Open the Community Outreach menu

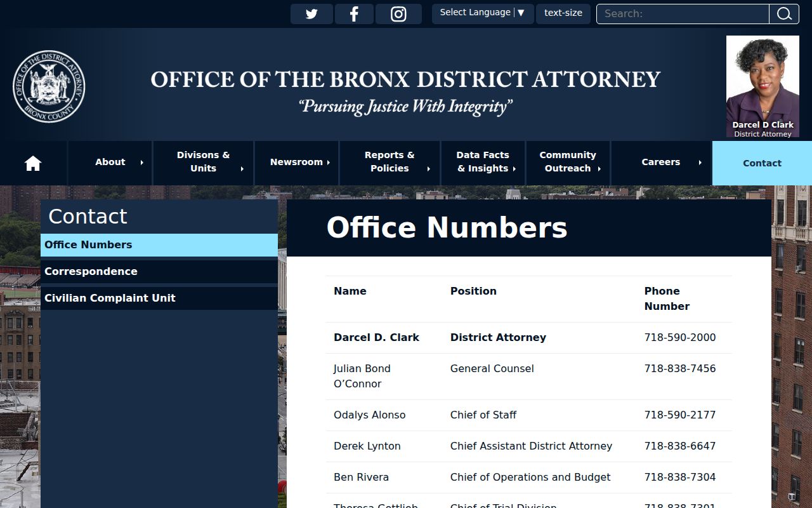pyautogui.click(x=568, y=162)
